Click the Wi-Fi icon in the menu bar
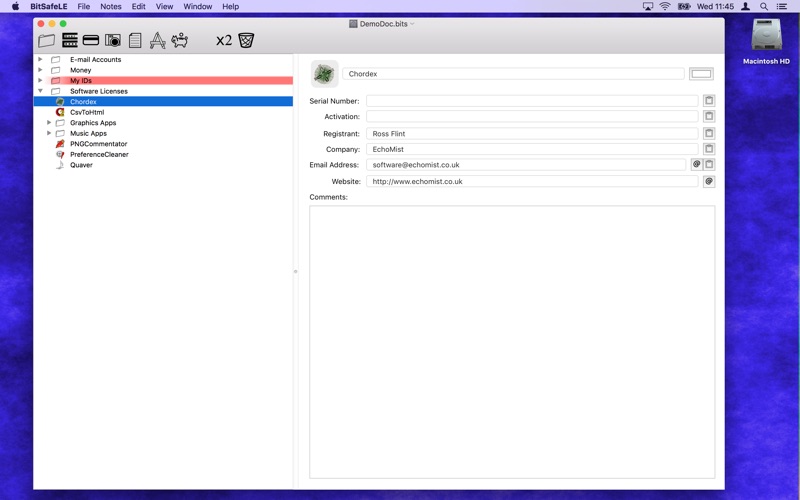Image resolution: width=800 pixels, height=500 pixels. point(665,7)
